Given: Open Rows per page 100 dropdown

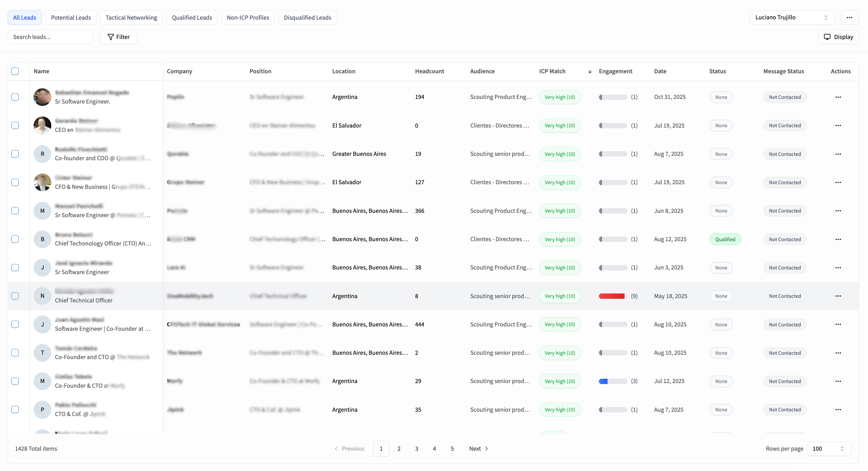Looking at the screenshot, I should (x=829, y=449).
